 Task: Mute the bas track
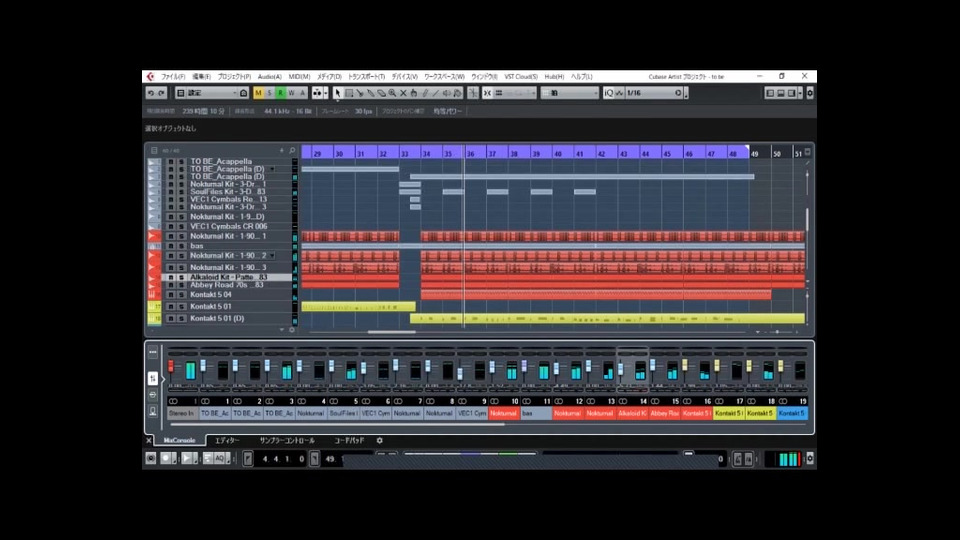pyautogui.click(x=171, y=246)
